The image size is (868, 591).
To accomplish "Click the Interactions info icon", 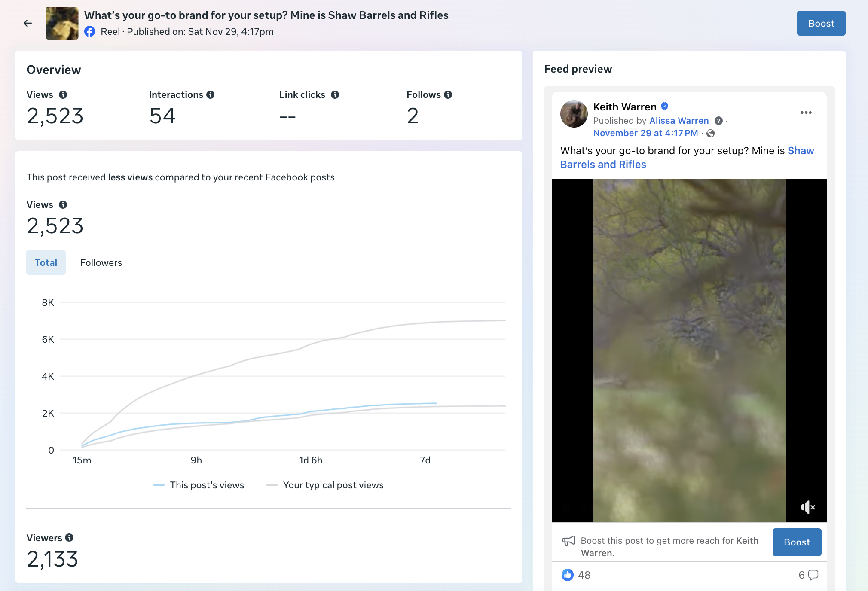I will click(x=210, y=95).
